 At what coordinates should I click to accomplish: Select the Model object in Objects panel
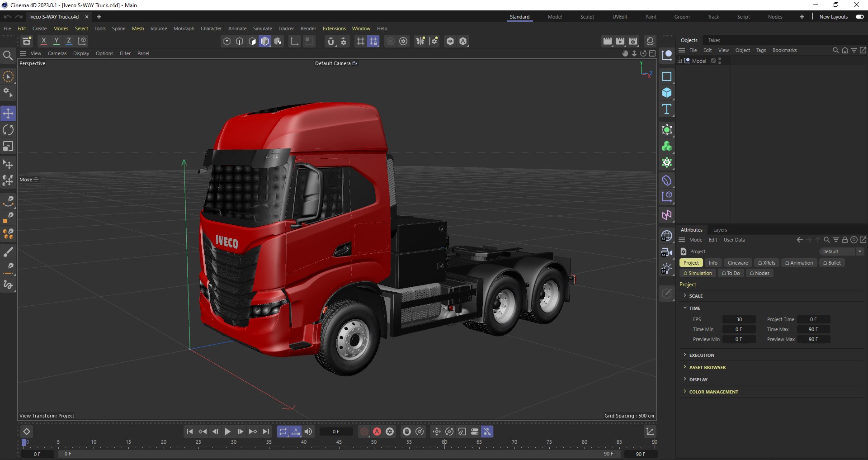pos(699,61)
